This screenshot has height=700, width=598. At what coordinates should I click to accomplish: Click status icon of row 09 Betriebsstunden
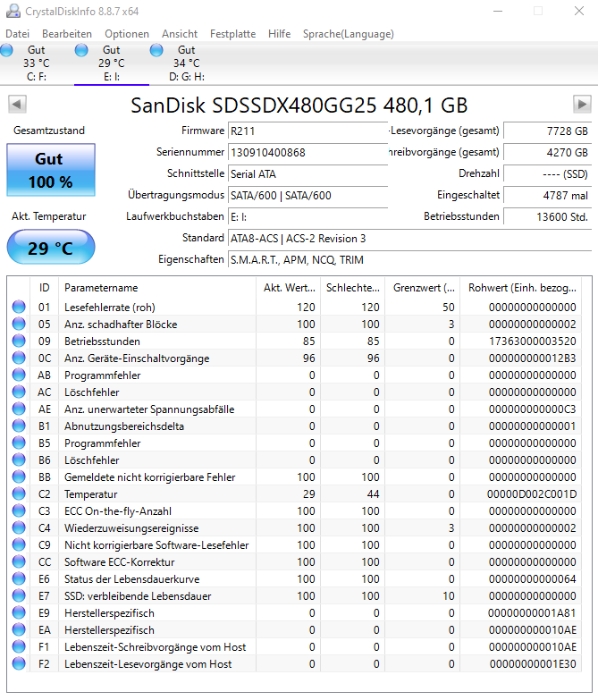[x=19, y=342]
